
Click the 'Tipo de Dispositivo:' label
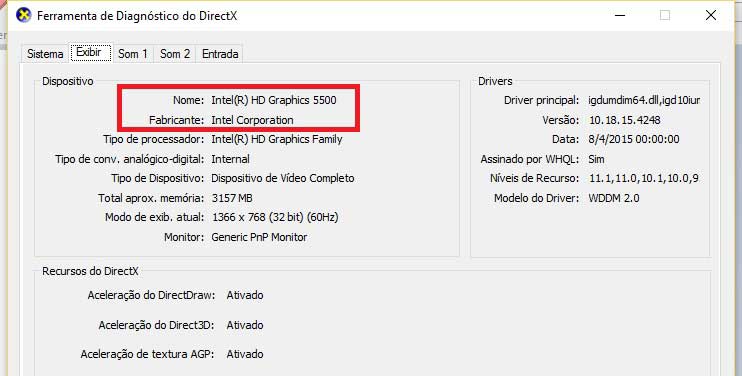coord(158,178)
